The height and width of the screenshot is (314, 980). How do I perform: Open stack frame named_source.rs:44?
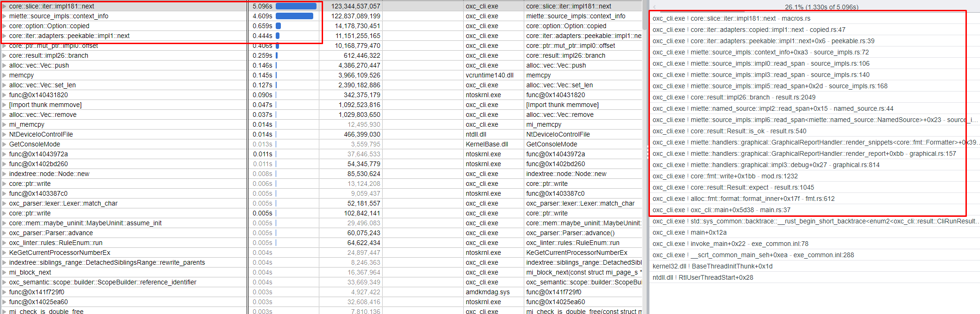(773, 108)
